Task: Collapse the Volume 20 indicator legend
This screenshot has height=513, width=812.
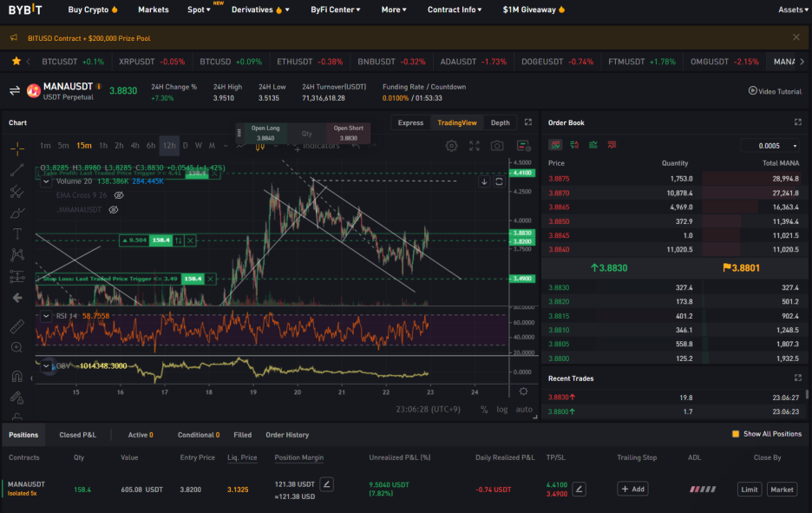Action: [46, 181]
